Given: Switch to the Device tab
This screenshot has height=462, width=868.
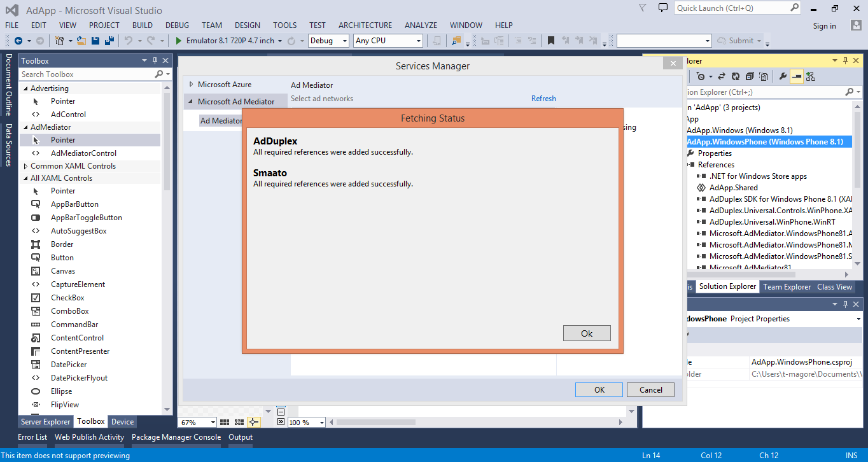Looking at the screenshot, I should (x=123, y=422).
